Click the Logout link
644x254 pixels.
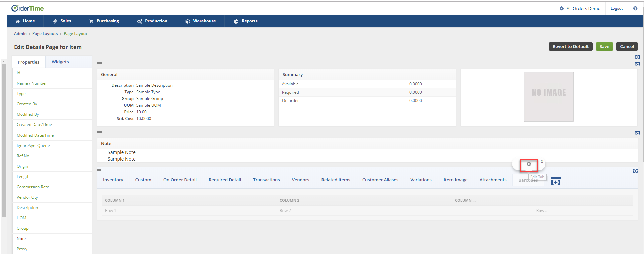tap(617, 8)
